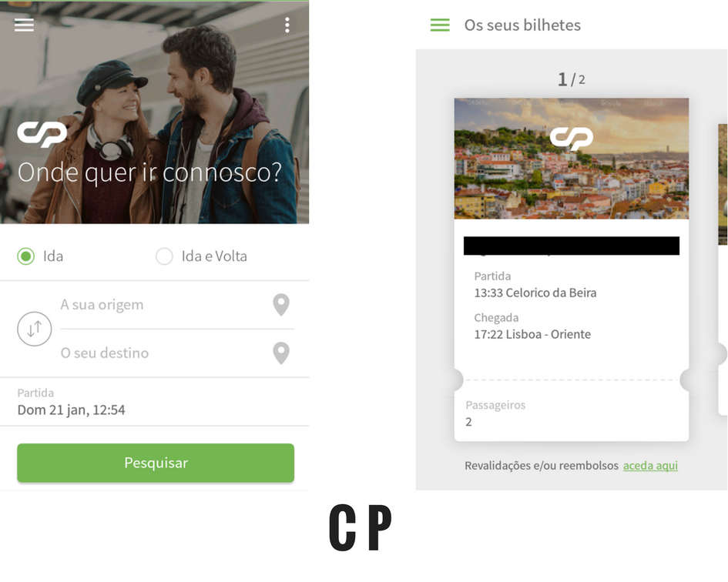
Task: Open the green hamburger menu on tickets screen
Action: pos(440,25)
